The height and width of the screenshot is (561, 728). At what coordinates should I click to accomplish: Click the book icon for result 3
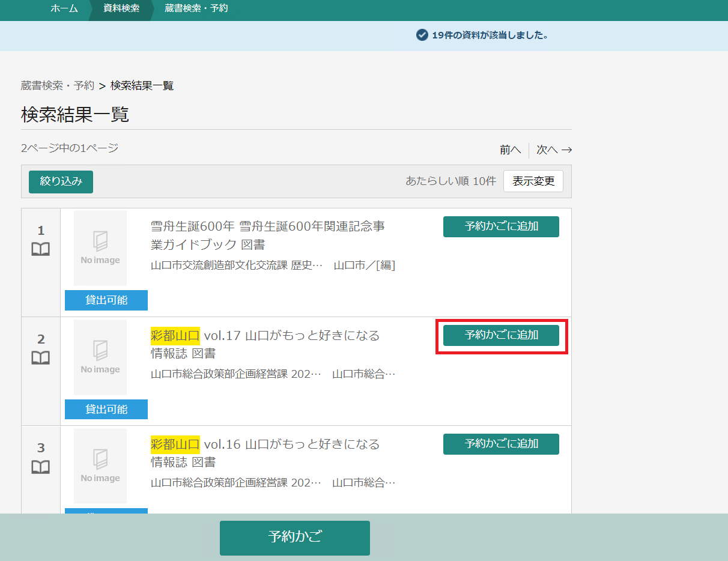[40, 467]
